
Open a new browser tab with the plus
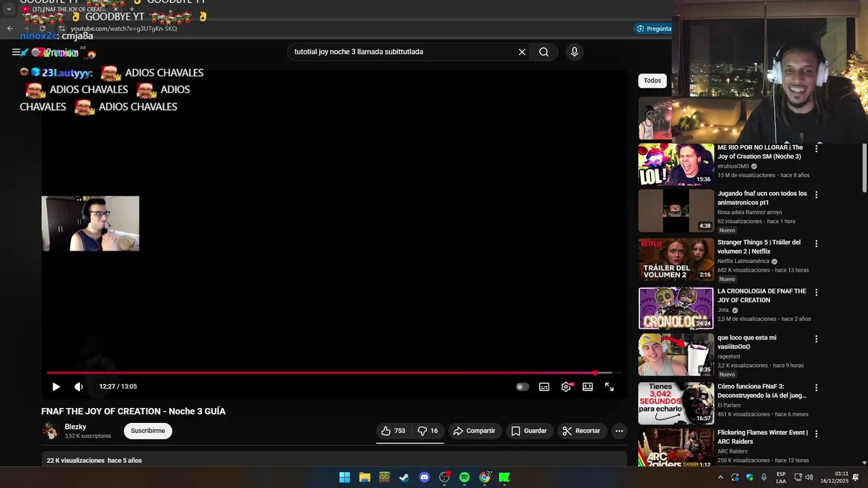pos(132,9)
